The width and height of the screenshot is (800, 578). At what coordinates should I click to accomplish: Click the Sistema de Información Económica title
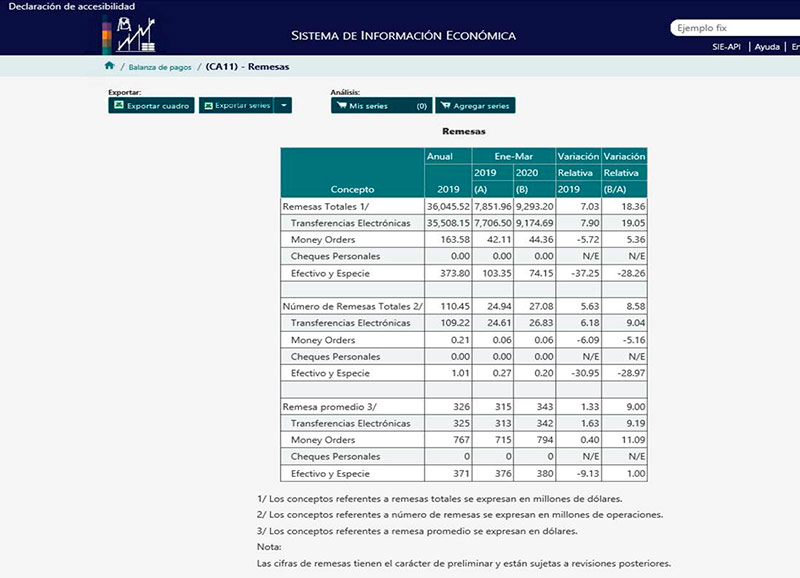point(403,36)
